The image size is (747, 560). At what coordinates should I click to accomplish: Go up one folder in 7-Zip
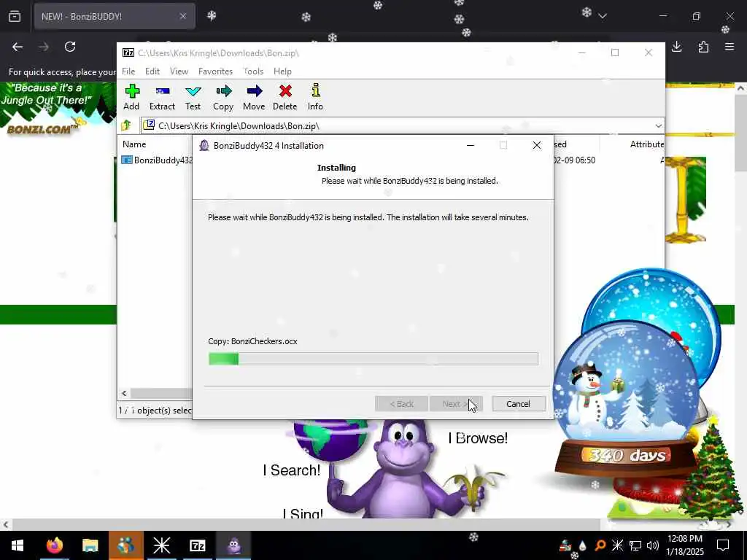coord(126,125)
